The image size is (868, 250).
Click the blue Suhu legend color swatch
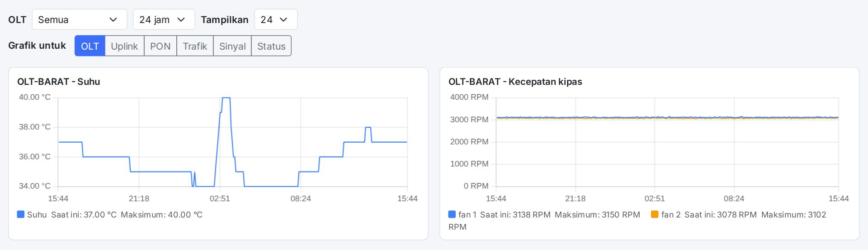click(21, 214)
